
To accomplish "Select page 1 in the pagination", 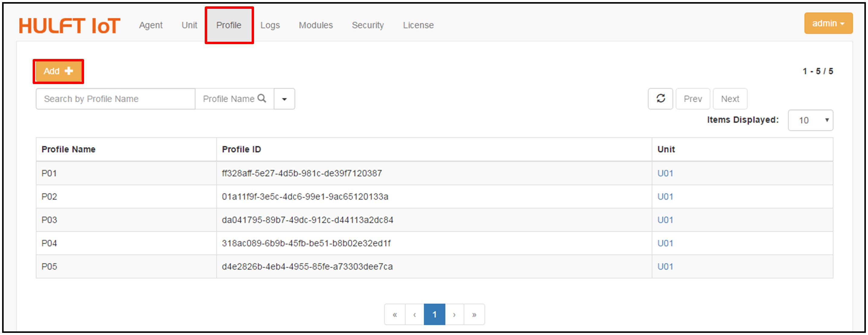I will (x=434, y=314).
